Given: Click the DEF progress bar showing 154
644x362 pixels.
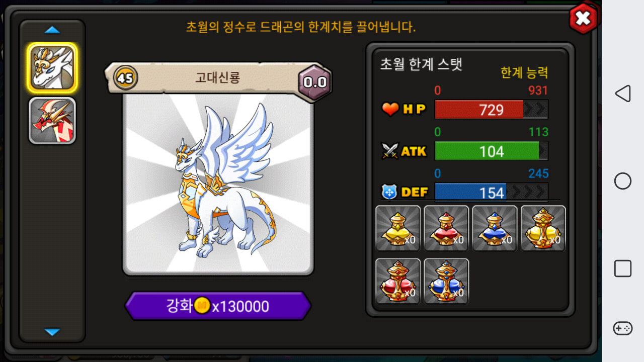Looking at the screenshot, I should pyautogui.click(x=491, y=192).
